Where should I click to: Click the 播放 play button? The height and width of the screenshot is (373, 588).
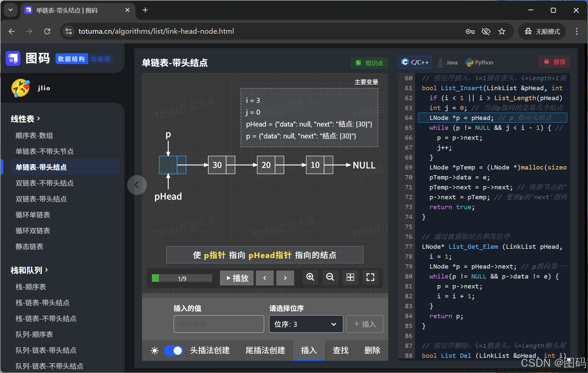pyautogui.click(x=237, y=278)
